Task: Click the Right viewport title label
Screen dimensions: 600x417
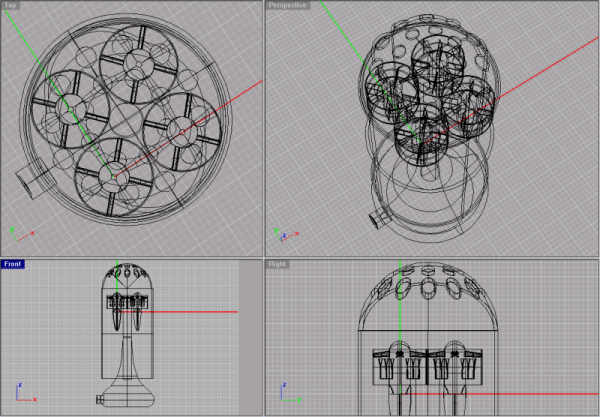Action: click(279, 264)
